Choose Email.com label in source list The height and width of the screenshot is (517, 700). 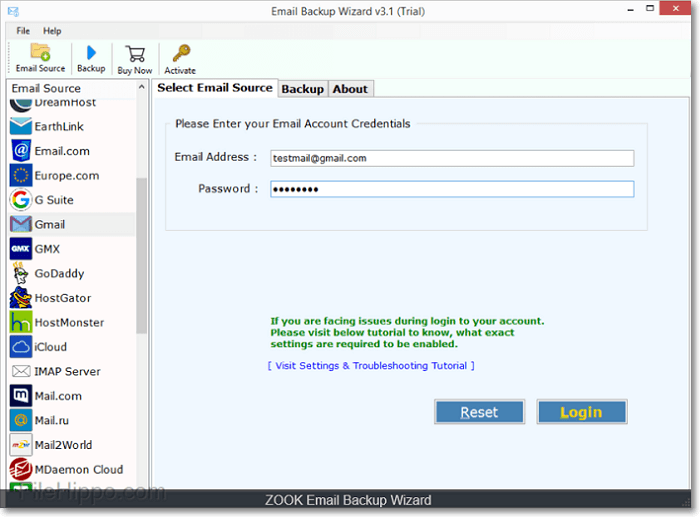[62, 151]
